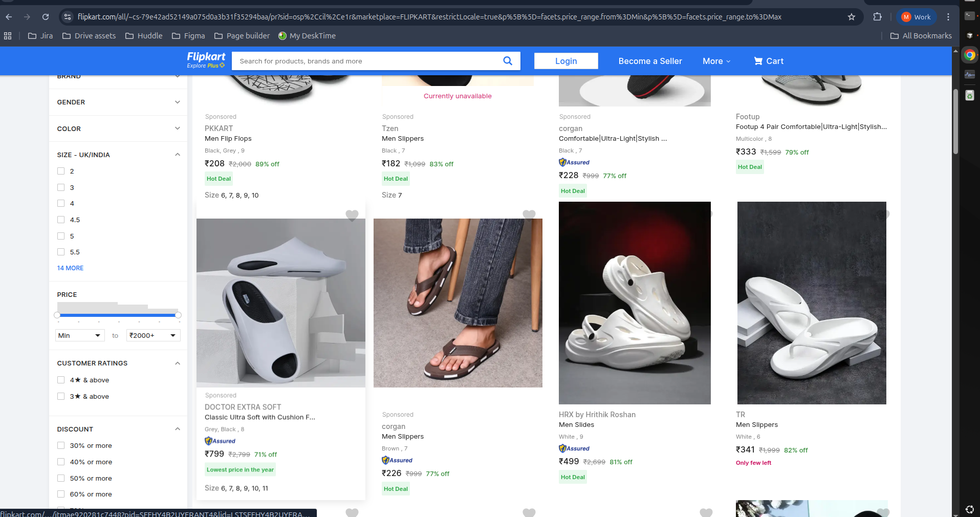Filter by 3★ & above rating
This screenshot has width=980, height=517.
click(61, 396)
